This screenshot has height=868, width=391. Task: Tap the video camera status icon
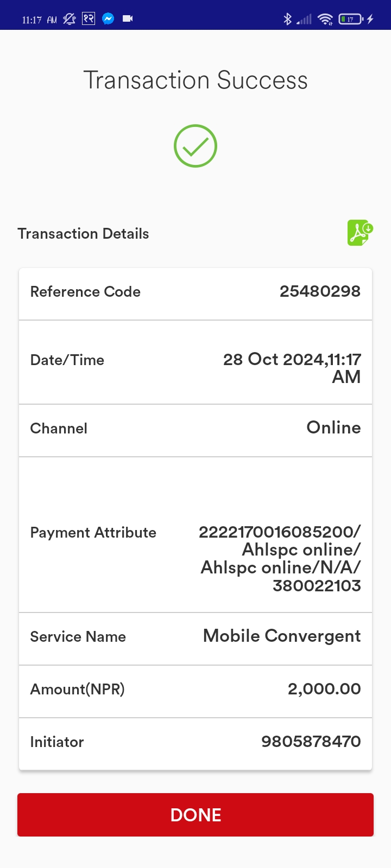(x=128, y=18)
